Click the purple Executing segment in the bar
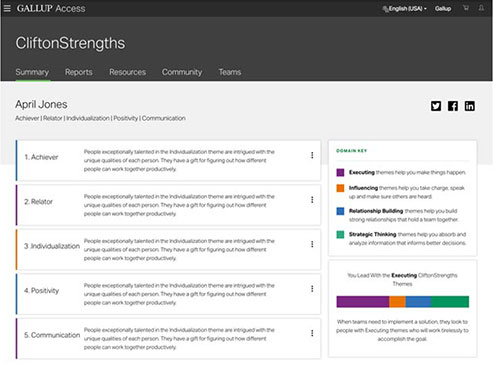This screenshot has width=493, height=380. (363, 302)
